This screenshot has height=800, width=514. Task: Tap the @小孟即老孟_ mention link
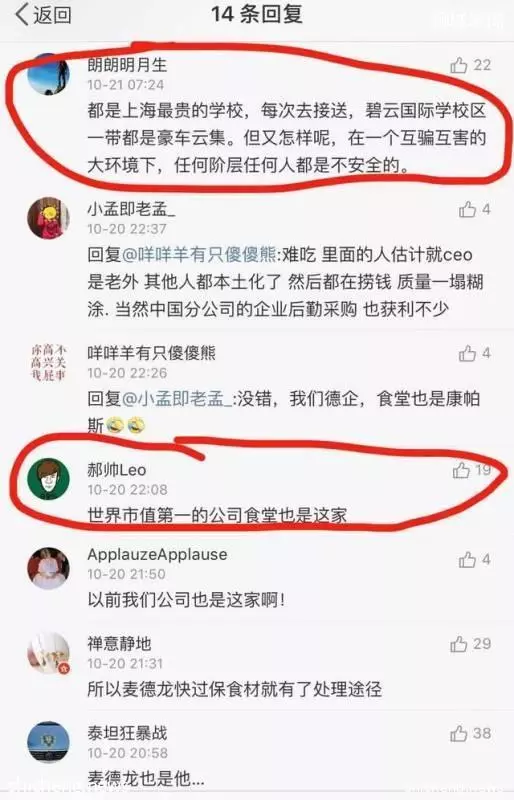(x=178, y=398)
